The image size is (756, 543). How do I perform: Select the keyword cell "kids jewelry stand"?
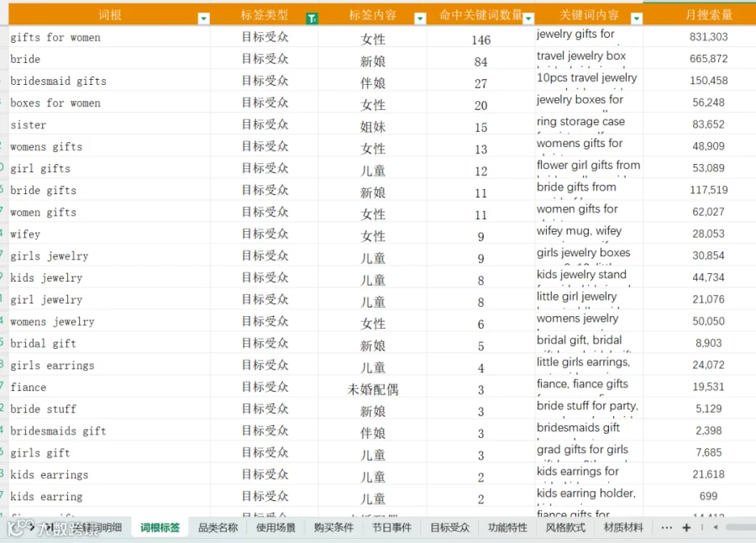589,277
